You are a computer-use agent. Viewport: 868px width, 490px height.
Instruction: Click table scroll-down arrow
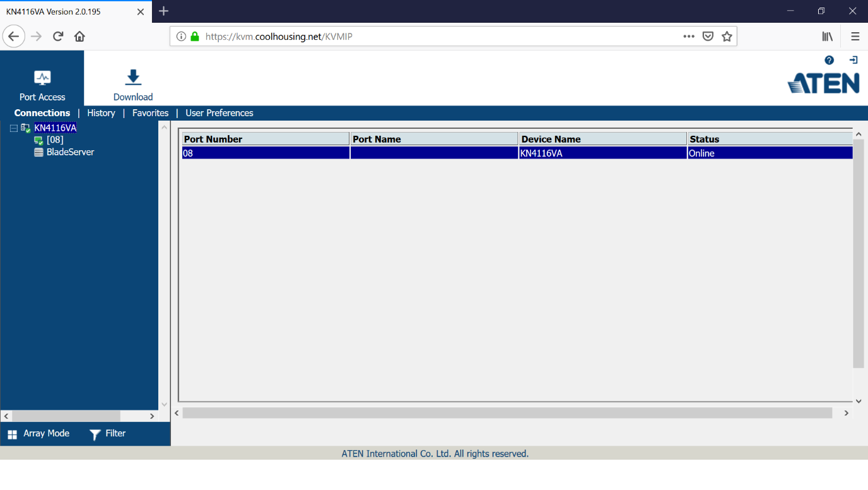pos(859,401)
